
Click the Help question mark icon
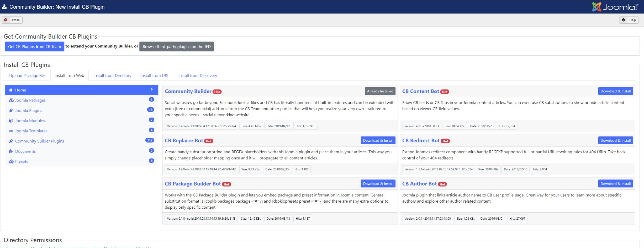(623, 20)
